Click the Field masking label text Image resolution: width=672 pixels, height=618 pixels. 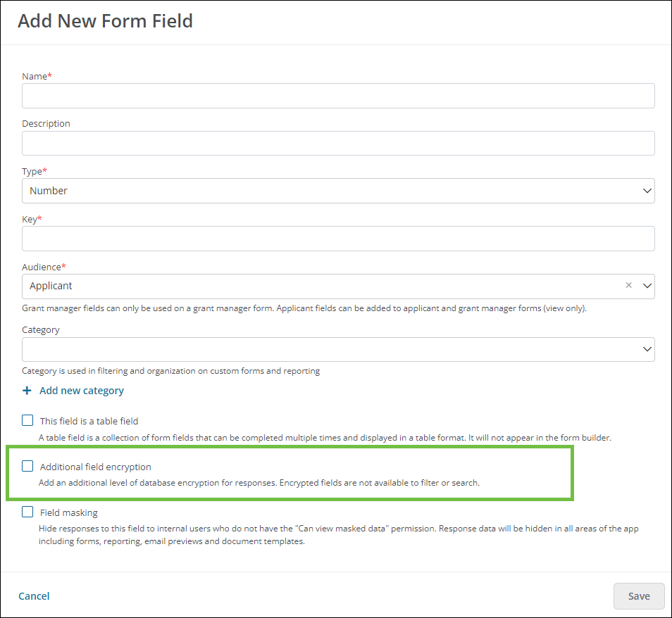(x=69, y=512)
